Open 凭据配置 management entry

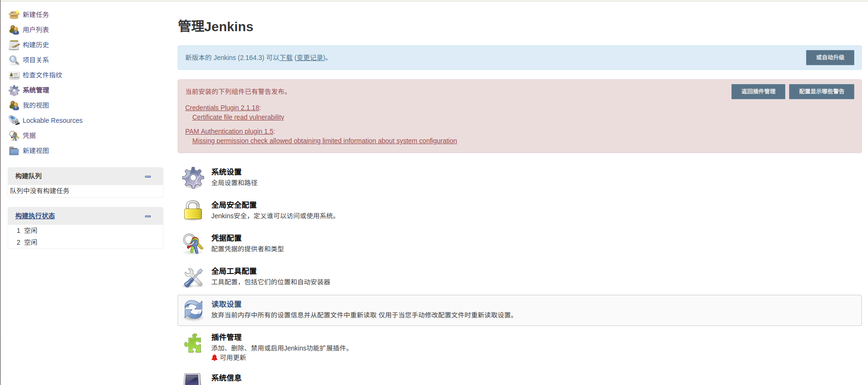point(226,238)
